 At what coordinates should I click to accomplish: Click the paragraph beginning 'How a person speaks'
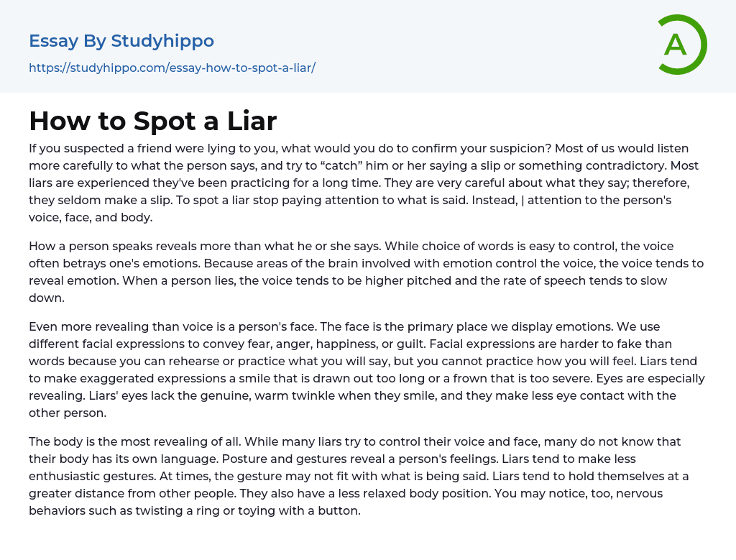pos(359,272)
